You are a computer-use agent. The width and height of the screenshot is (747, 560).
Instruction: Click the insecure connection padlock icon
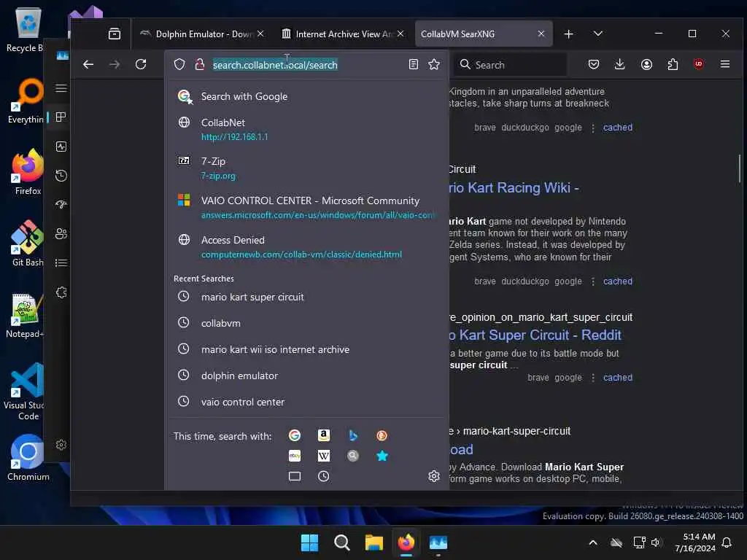pos(200,64)
